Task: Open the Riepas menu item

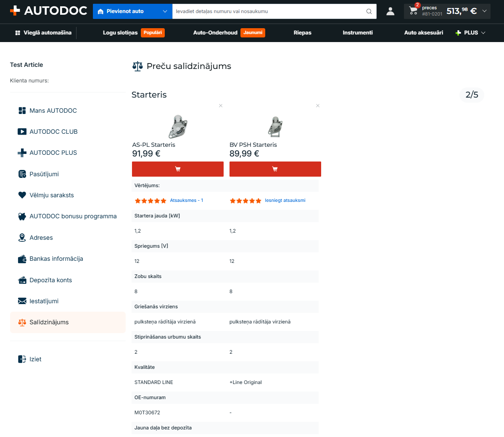Action: pos(303,33)
